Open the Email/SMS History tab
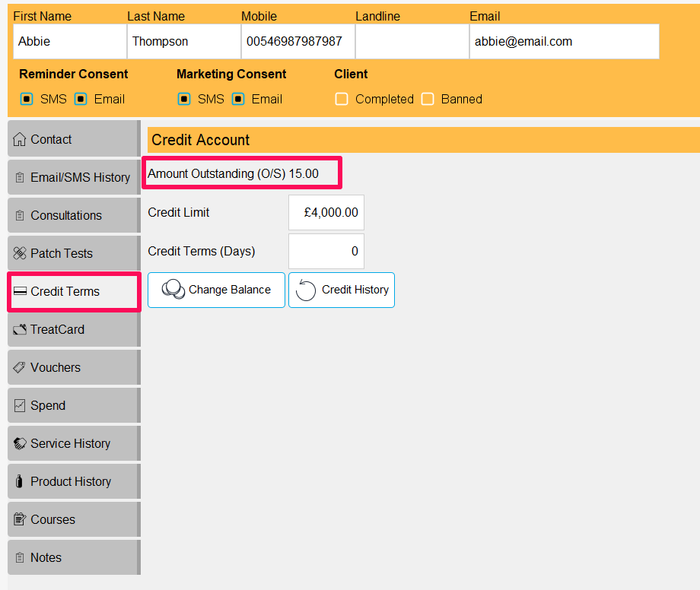The image size is (700, 590). 74,177
